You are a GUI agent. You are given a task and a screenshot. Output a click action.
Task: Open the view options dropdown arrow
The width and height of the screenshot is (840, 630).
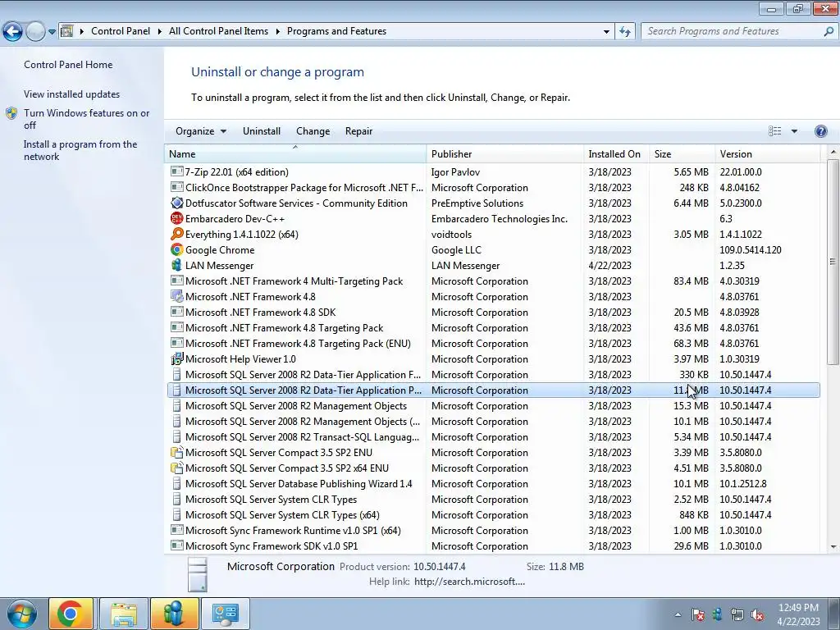tap(794, 131)
